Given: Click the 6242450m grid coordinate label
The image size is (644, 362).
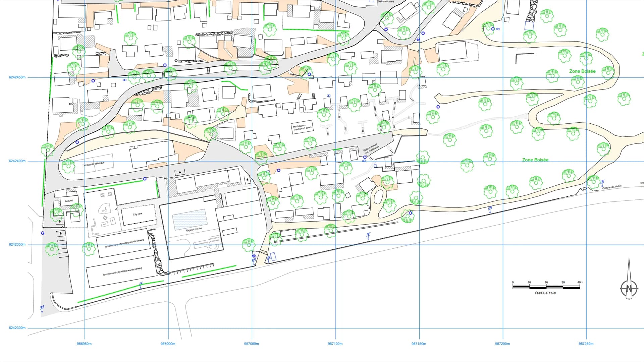Looking at the screenshot, I should [x=17, y=77].
